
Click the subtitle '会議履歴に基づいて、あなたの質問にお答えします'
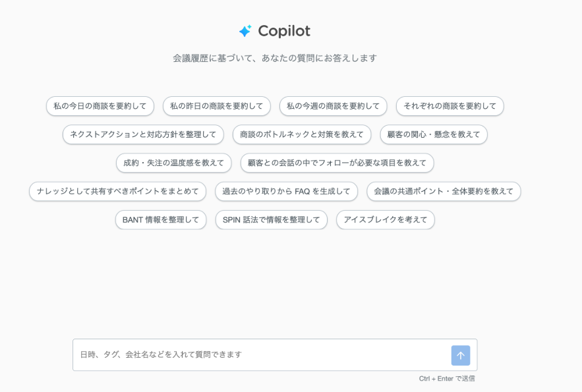pos(275,58)
